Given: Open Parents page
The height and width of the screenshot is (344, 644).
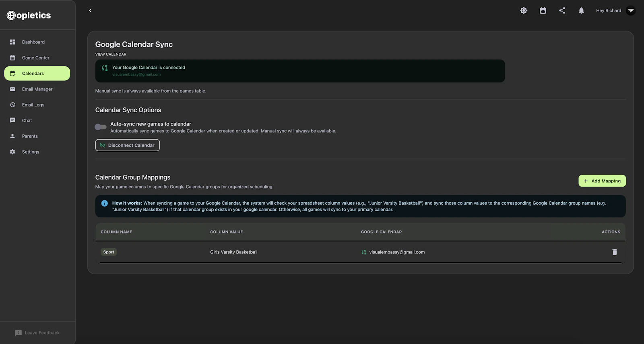Looking at the screenshot, I should pos(37,136).
